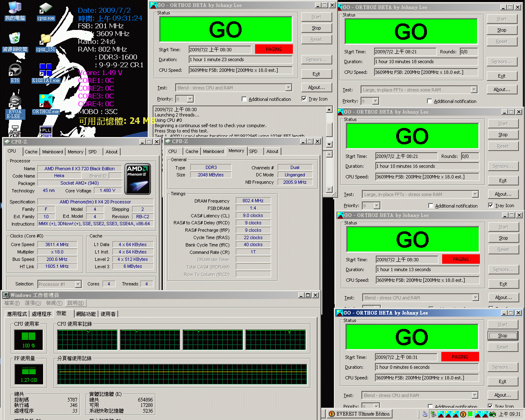Select the K10STAT.exe desktop shortcut
This screenshot has width=525, height=420.
[46, 73]
